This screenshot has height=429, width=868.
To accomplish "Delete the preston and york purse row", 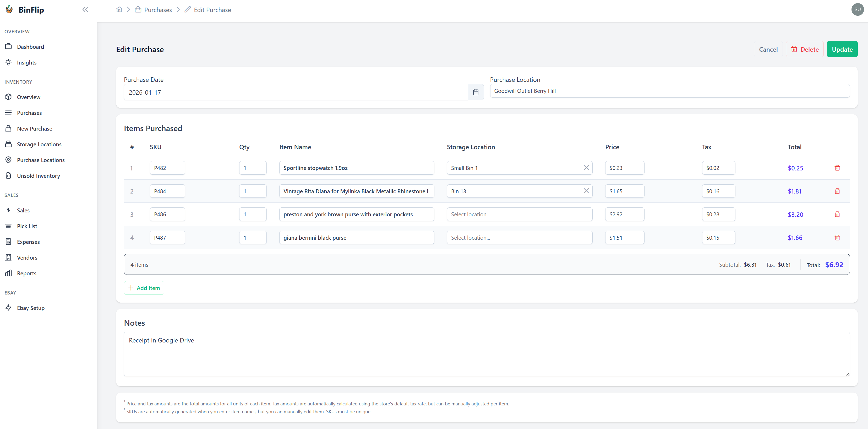I will coord(837,214).
